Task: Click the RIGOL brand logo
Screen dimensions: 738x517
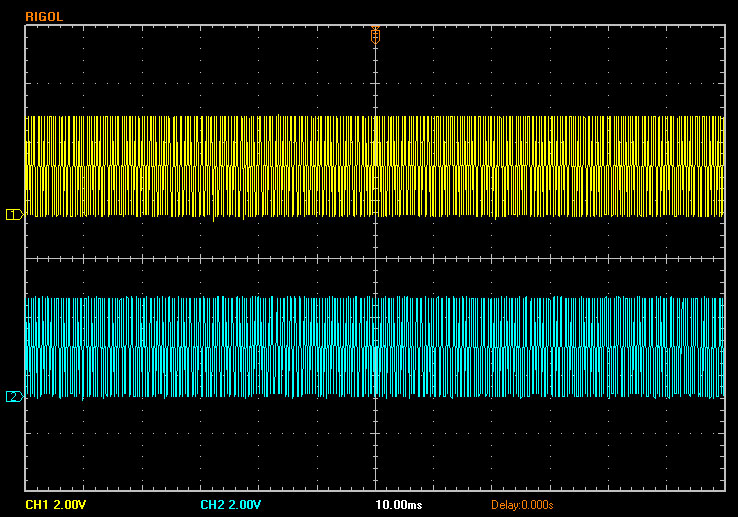Action: click(44, 15)
